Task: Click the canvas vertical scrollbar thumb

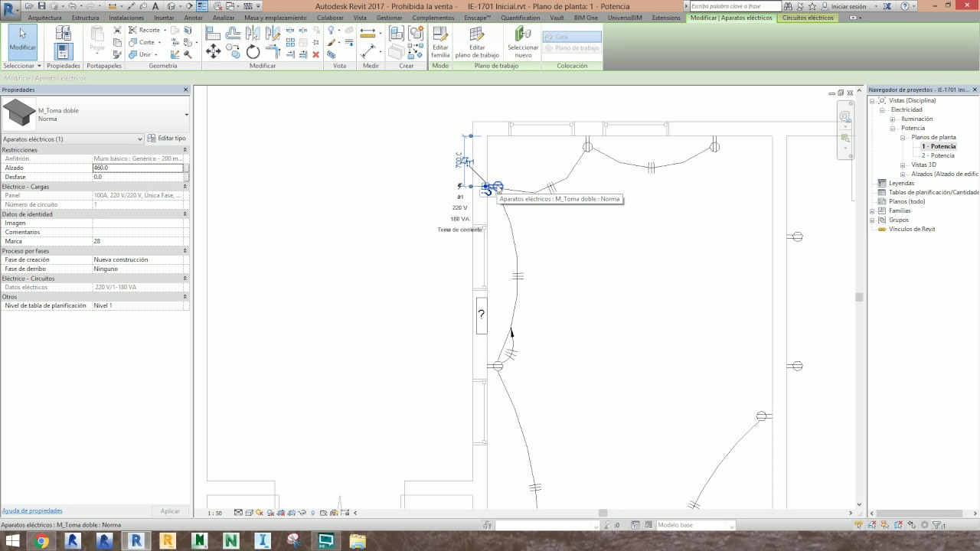Action: pos(859,297)
